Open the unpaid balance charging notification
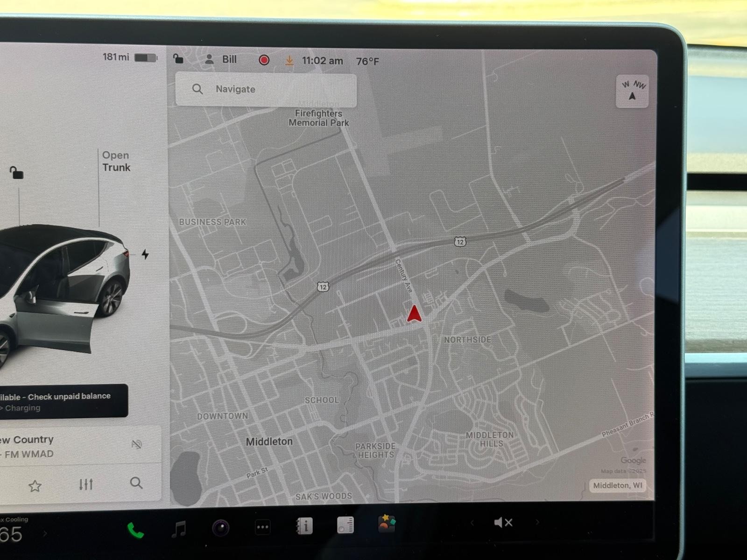Image resolution: width=747 pixels, height=560 pixels. pyautogui.click(x=63, y=401)
